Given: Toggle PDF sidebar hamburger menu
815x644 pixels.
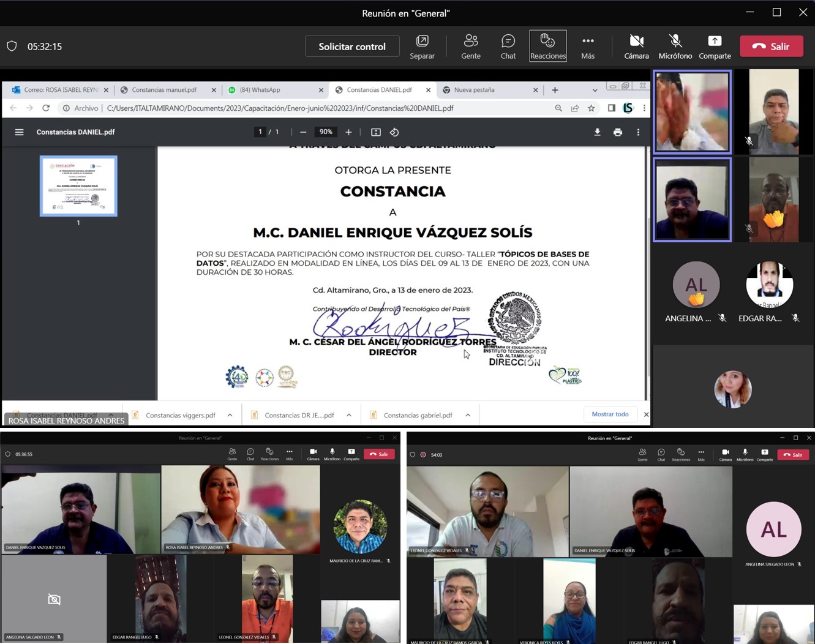Looking at the screenshot, I should pos(19,132).
